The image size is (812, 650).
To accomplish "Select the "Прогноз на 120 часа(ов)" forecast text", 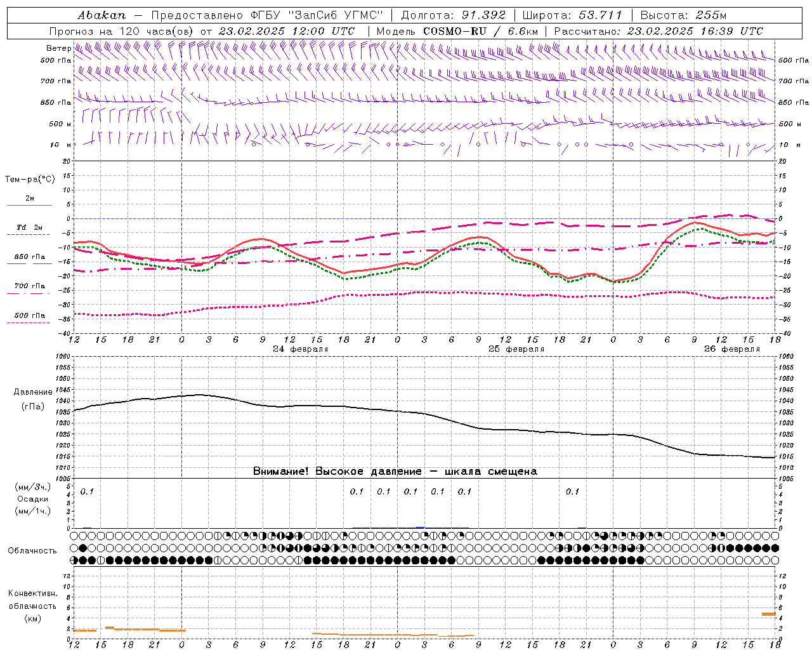I will (x=122, y=31).
